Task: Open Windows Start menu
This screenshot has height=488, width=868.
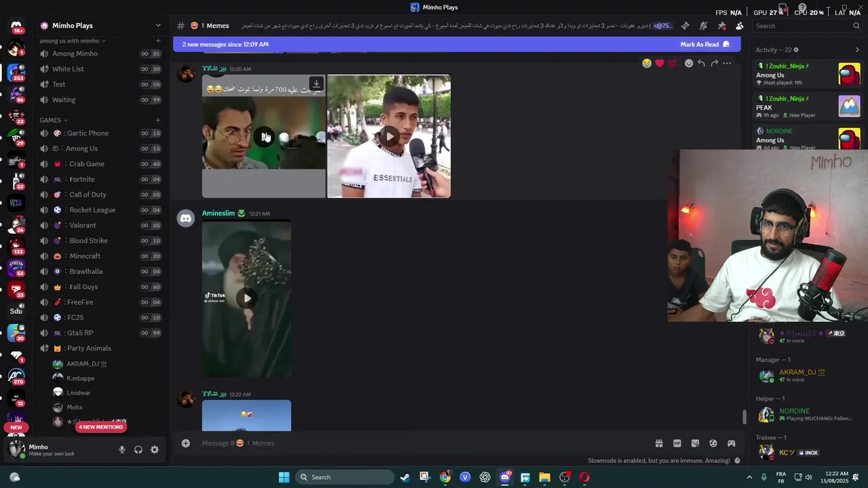Action: (x=284, y=477)
